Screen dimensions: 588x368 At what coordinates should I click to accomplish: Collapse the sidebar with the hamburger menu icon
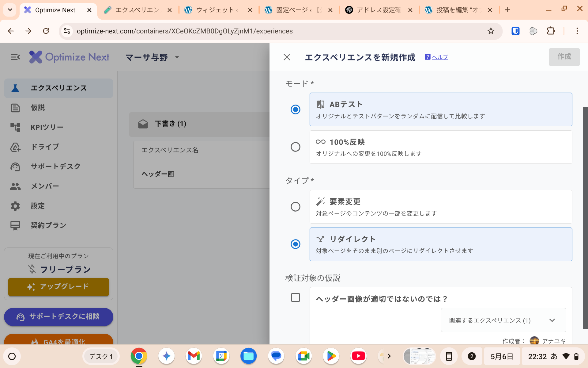15,57
